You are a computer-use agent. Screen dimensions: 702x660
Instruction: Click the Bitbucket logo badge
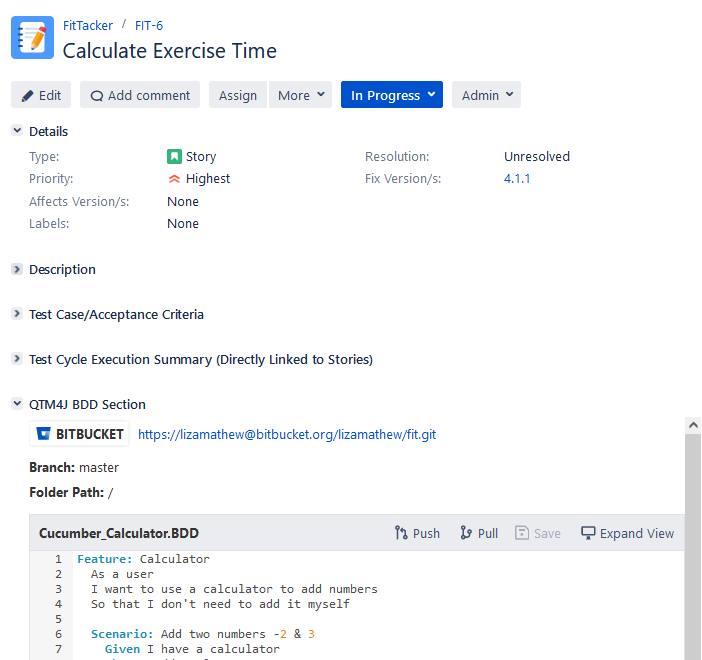tap(79, 434)
